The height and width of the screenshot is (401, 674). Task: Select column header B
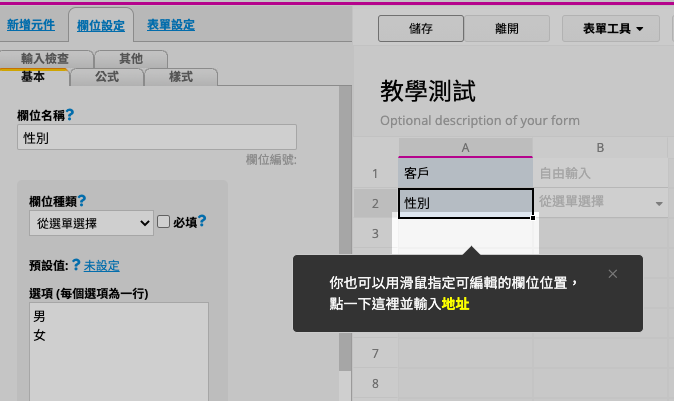click(600, 147)
